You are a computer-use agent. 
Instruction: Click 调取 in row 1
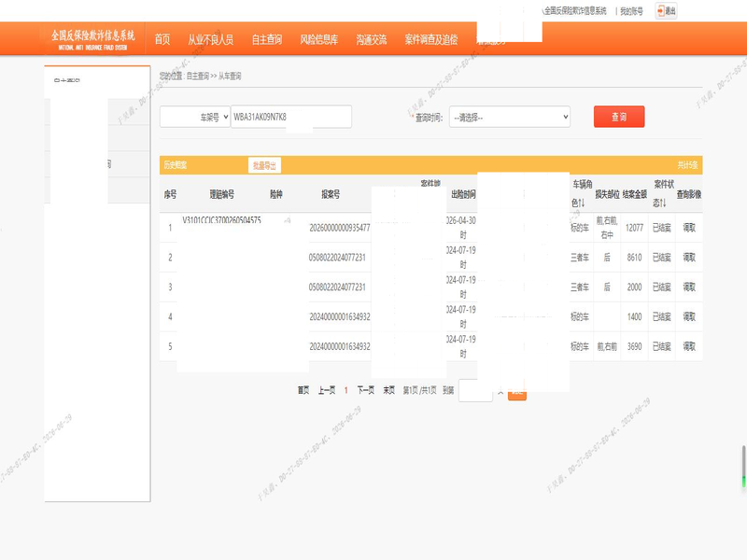[x=689, y=228]
